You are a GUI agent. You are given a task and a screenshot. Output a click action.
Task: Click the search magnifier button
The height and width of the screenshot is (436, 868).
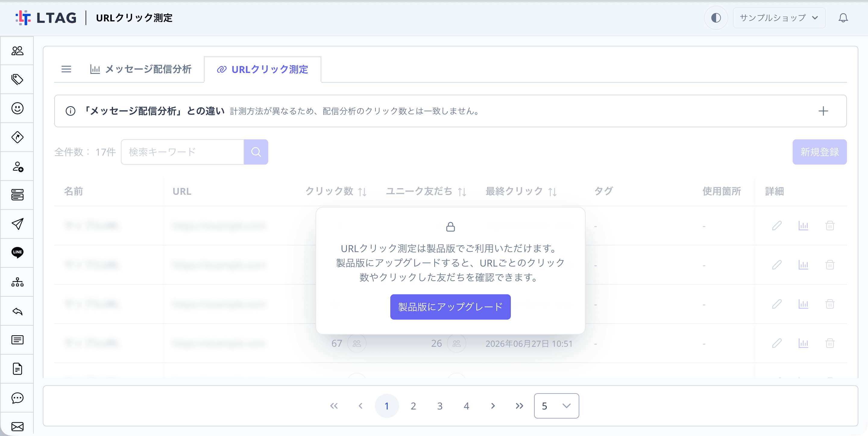coord(256,152)
